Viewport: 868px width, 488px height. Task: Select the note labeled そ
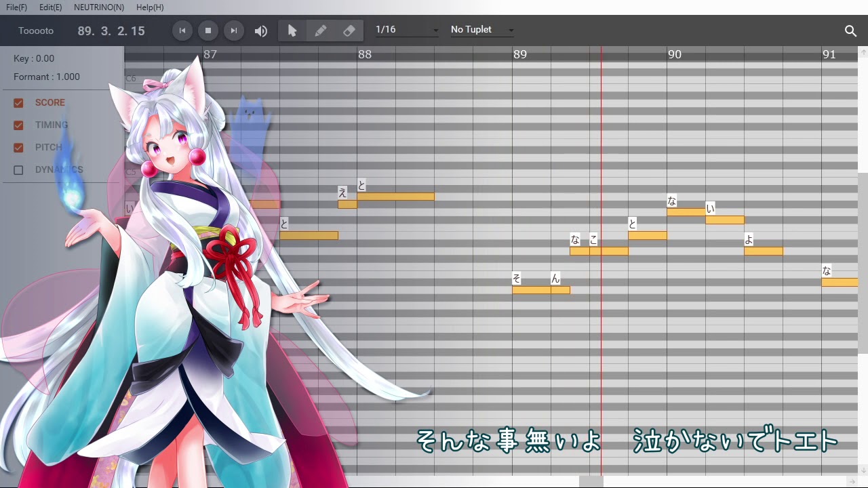[532, 290]
